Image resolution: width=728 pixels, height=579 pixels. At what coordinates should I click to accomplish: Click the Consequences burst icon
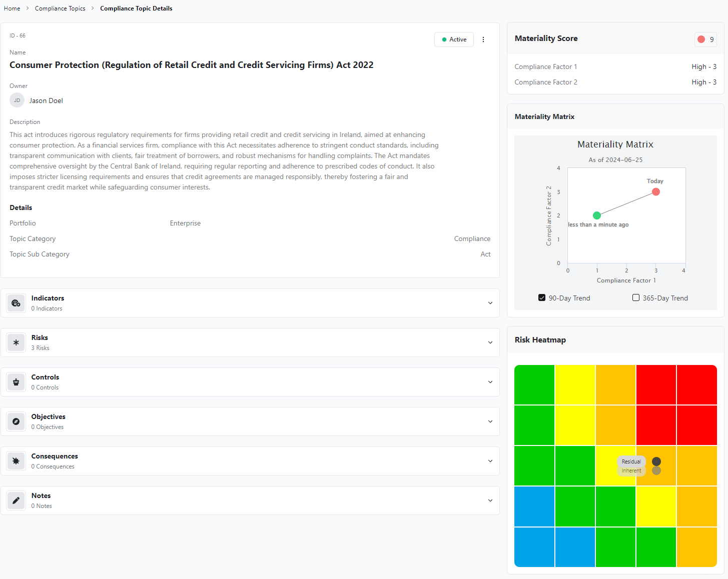coord(16,461)
